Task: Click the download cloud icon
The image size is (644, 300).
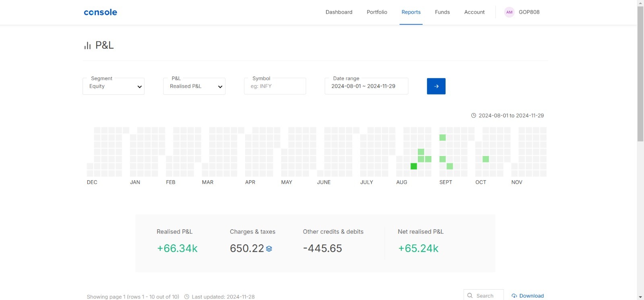Action: click(514, 296)
